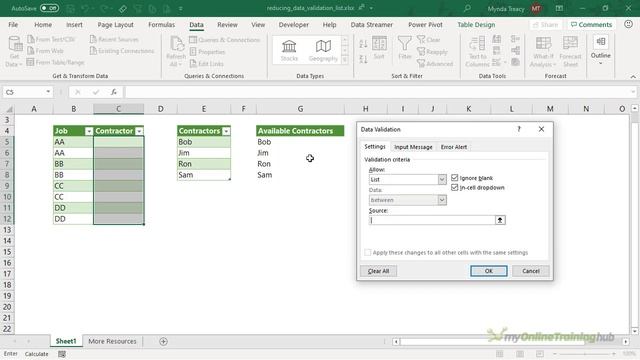The width and height of the screenshot is (640, 360).
Task: Add a new sheet with plus icon
Action: click(x=163, y=341)
